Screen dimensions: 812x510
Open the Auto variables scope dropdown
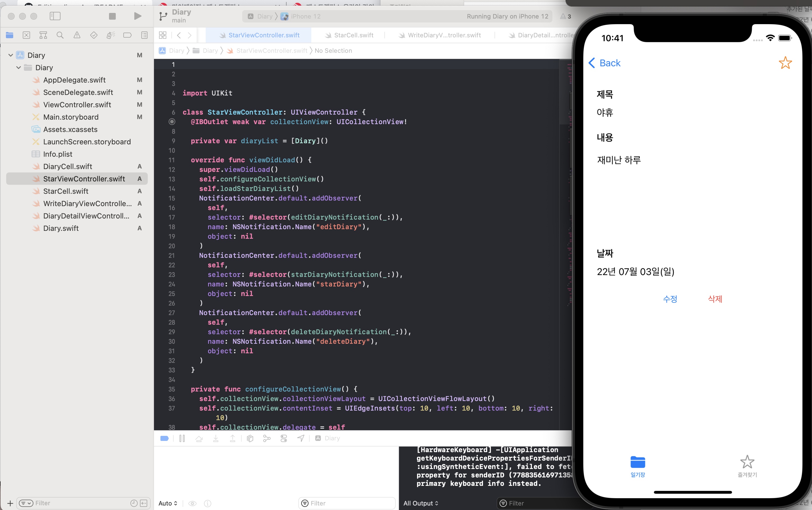point(168,503)
